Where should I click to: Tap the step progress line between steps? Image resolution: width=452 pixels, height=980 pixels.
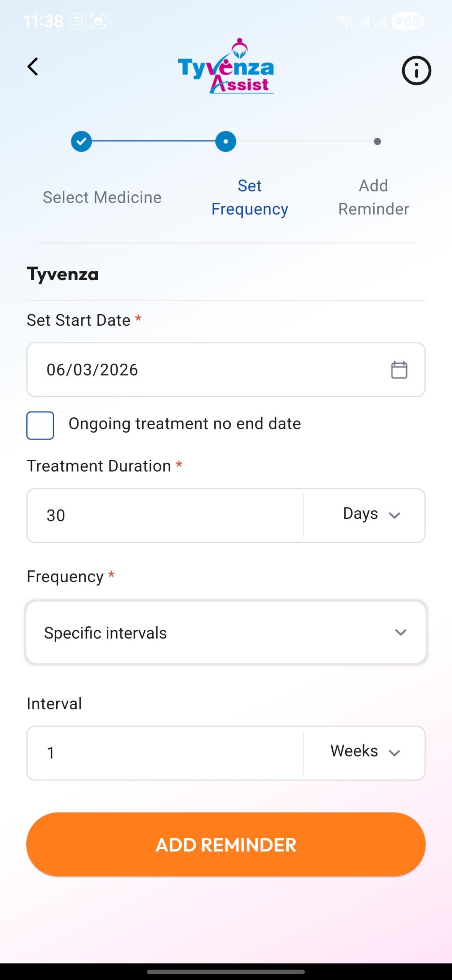153,141
